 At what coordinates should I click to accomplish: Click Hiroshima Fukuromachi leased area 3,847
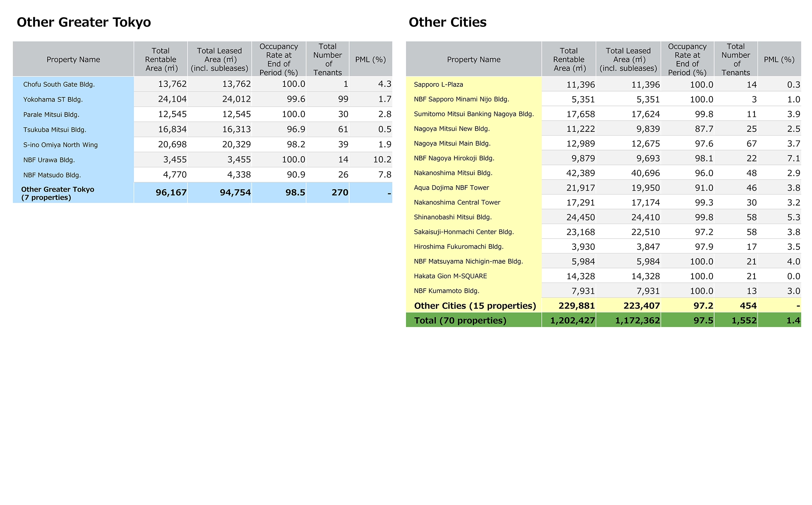point(648,247)
